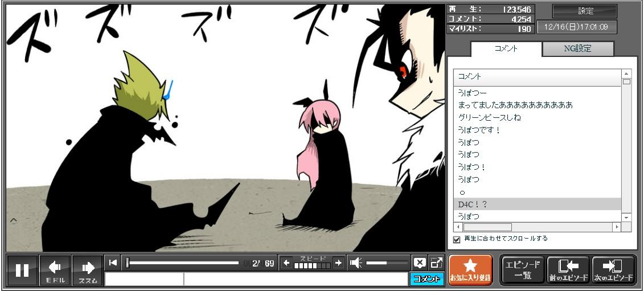Mute the audio via speaker icon
Viewport: 644px width, 291px height.
(x=356, y=263)
